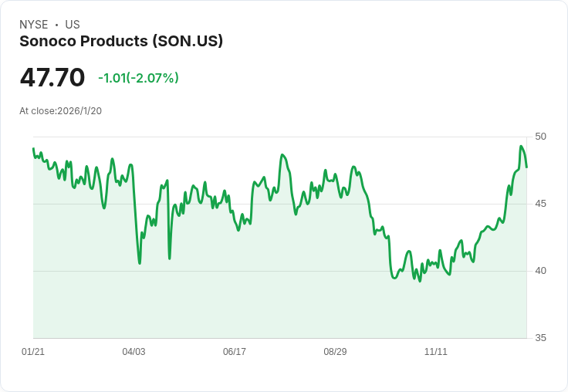Click the Sonoco Products (SON.US) title

pos(121,41)
